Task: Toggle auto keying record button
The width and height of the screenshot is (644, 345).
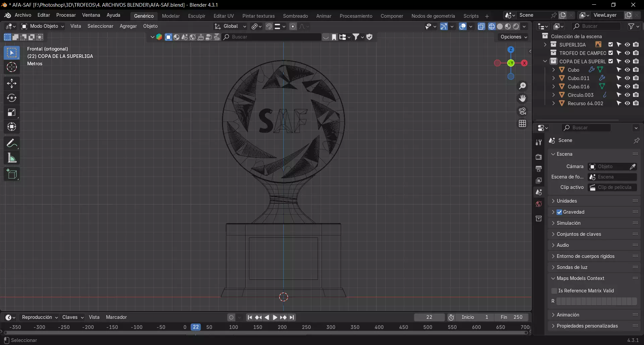Action: [231, 317]
